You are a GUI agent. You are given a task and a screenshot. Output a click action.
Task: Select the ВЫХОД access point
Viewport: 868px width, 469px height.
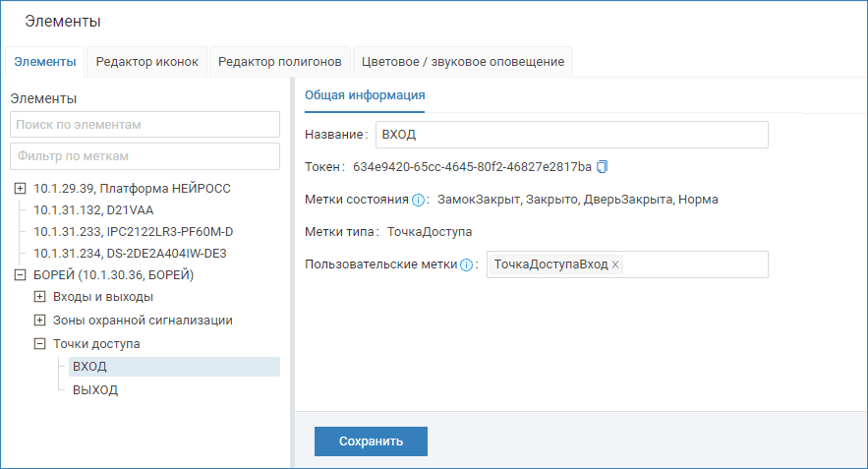(x=95, y=389)
